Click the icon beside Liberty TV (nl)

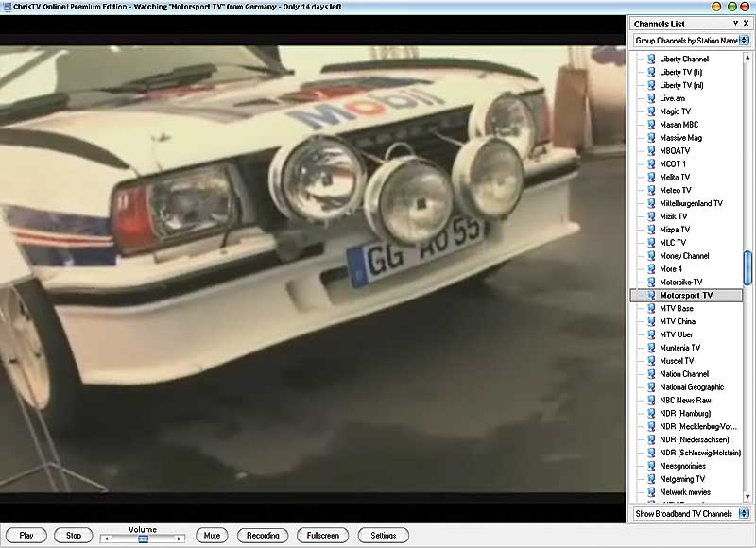pos(651,85)
